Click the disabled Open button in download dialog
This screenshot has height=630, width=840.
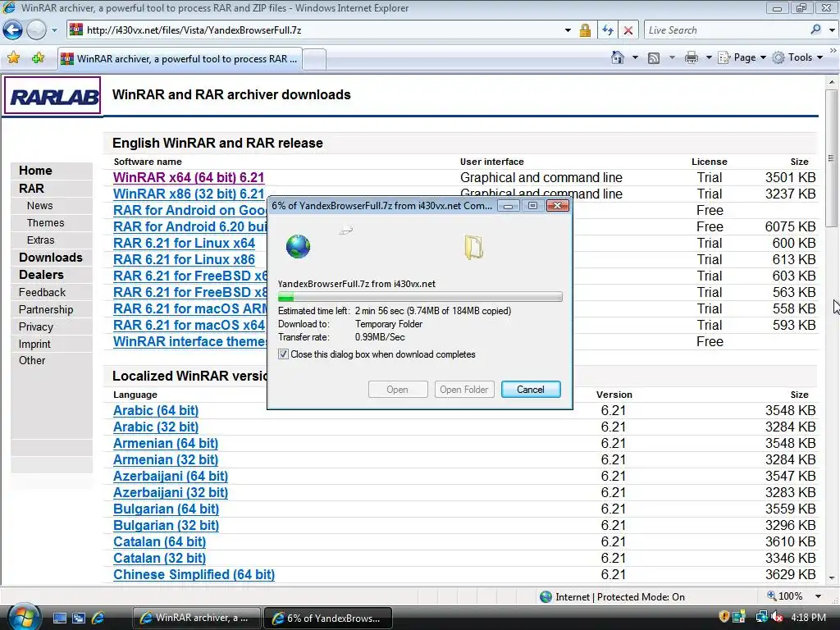[x=398, y=390]
